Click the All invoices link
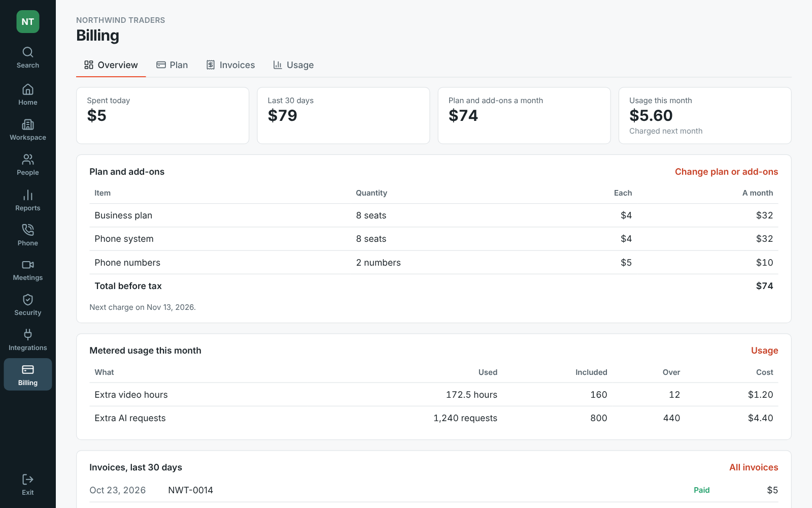 754,467
